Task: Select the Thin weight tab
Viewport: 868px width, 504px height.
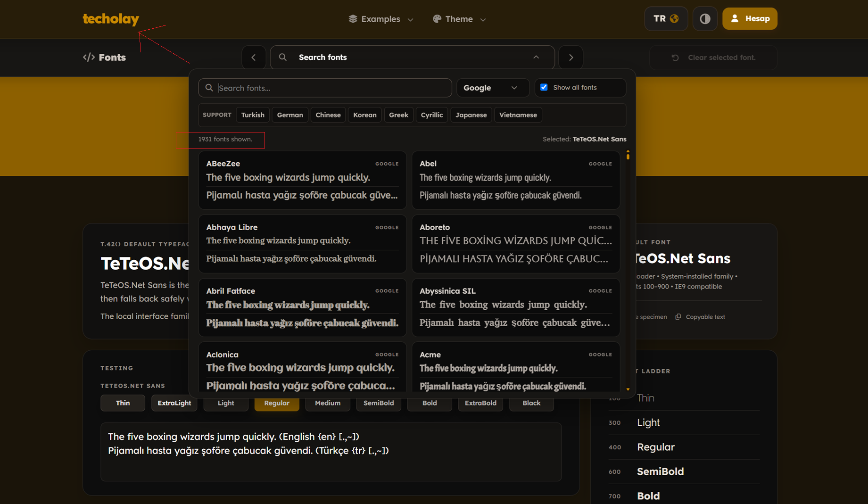Action: (x=123, y=403)
